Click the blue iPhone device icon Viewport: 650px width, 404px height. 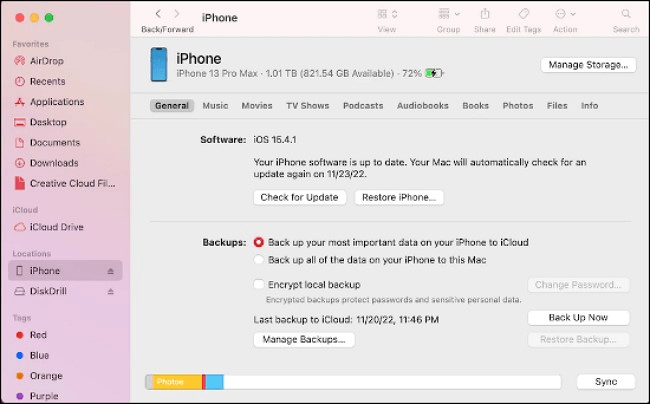tap(159, 64)
